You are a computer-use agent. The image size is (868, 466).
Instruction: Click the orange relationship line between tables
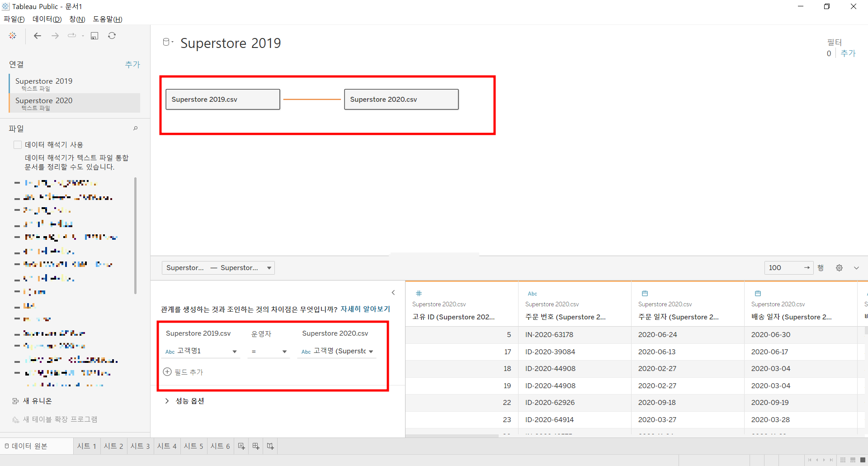pos(312,100)
